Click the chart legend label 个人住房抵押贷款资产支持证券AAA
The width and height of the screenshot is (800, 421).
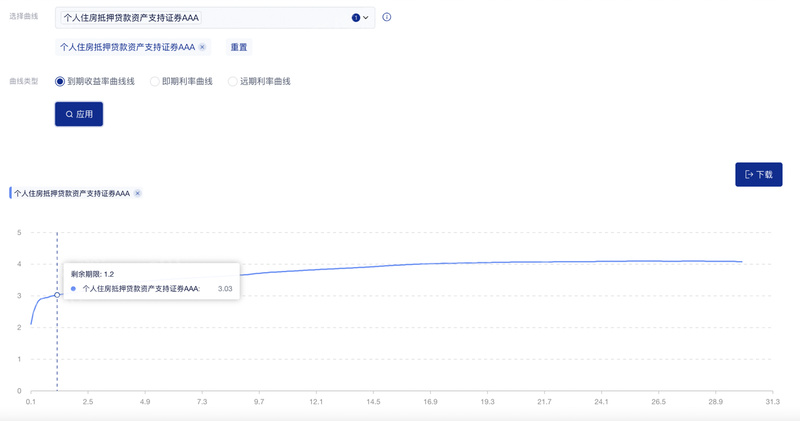coord(72,193)
